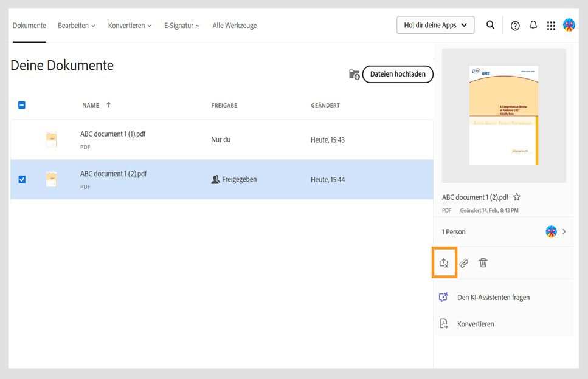Open the notifications bell
Screen dimensions: 588x379
click(x=533, y=25)
